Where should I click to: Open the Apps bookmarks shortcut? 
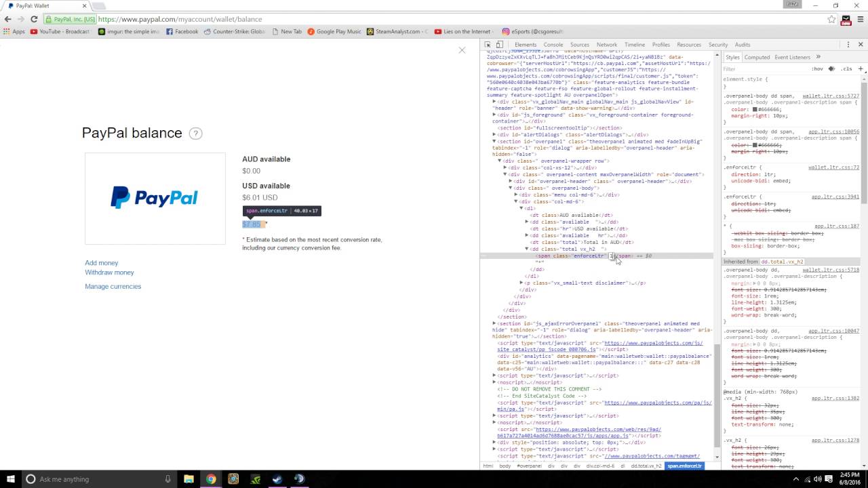14,31
